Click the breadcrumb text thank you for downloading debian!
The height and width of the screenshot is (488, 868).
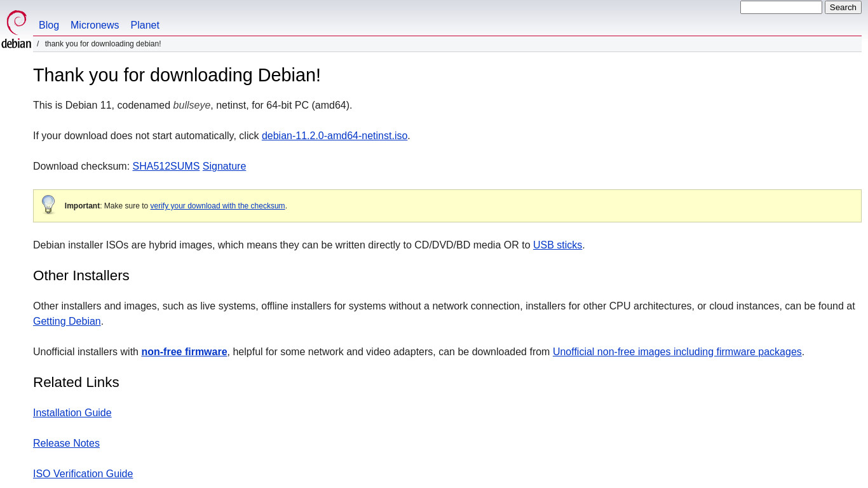click(x=103, y=44)
